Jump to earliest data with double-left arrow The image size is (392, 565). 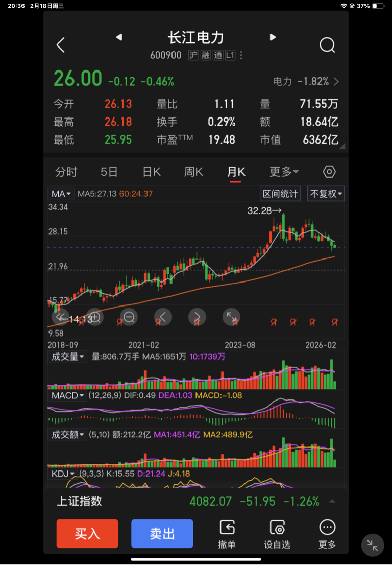click(x=60, y=317)
